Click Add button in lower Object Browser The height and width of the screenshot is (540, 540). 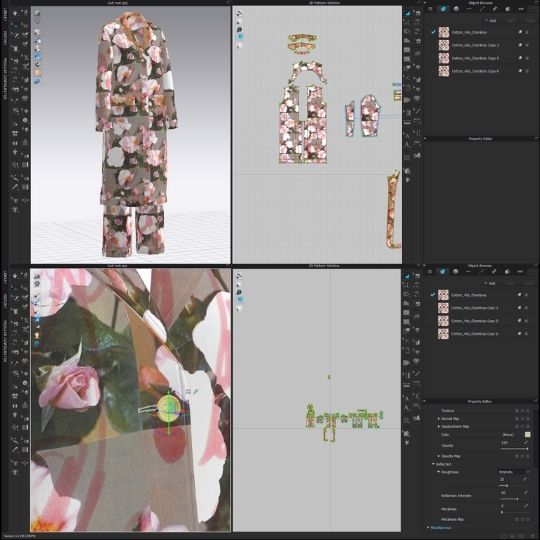pos(490,283)
